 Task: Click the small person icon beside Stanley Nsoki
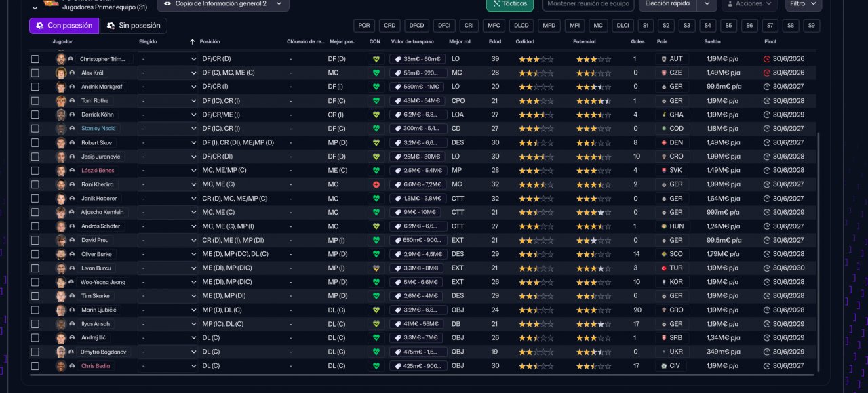coord(71,129)
